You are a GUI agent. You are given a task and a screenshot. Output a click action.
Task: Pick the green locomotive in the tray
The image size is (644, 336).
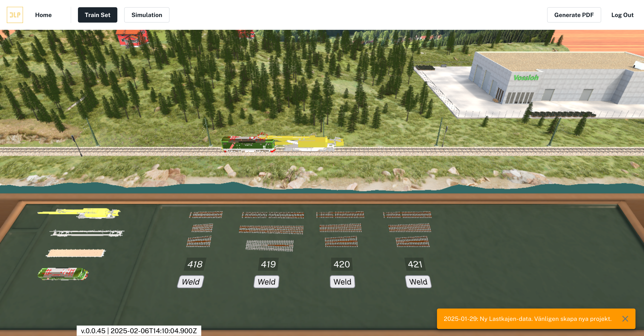(63, 274)
